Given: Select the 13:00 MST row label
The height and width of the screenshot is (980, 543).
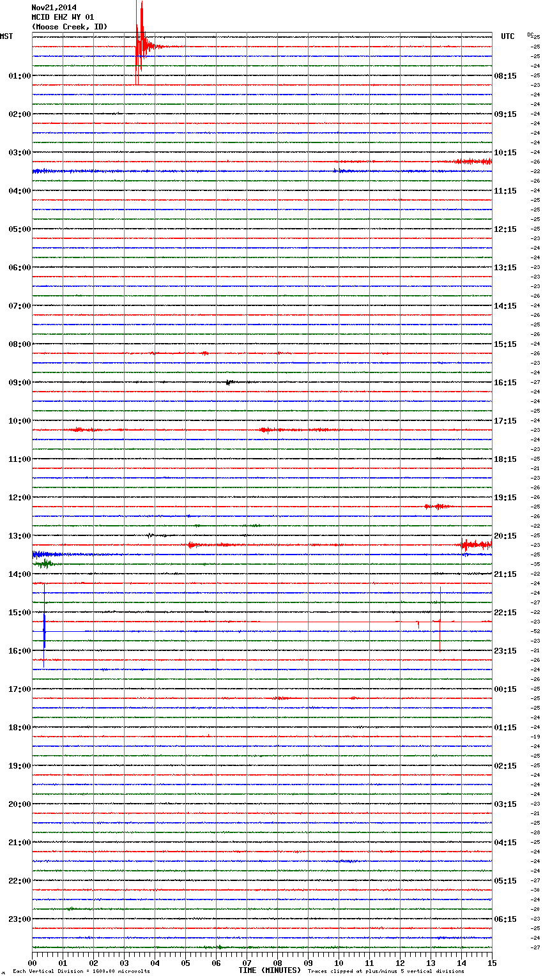Looking at the screenshot, I should tap(19, 535).
